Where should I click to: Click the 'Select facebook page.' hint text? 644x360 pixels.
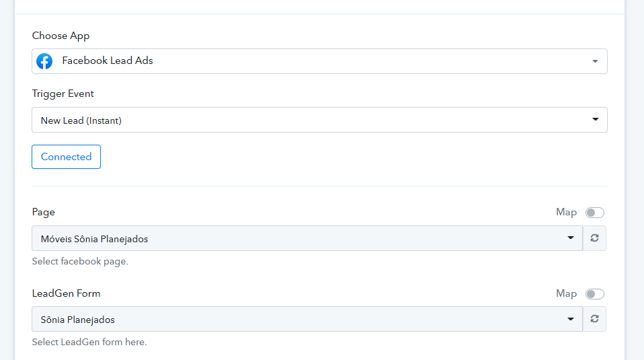(x=80, y=261)
